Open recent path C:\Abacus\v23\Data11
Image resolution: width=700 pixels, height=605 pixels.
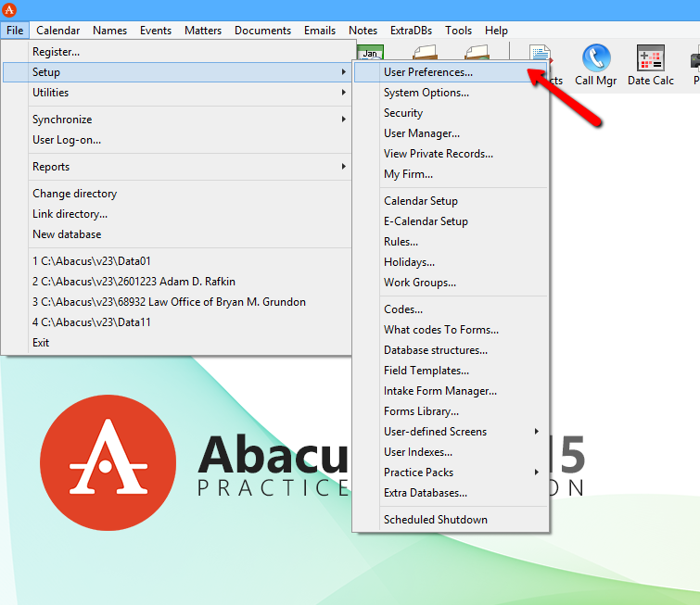click(x=177, y=322)
